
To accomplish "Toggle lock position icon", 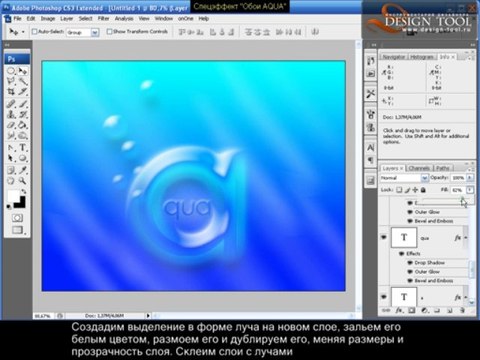I will [415, 190].
